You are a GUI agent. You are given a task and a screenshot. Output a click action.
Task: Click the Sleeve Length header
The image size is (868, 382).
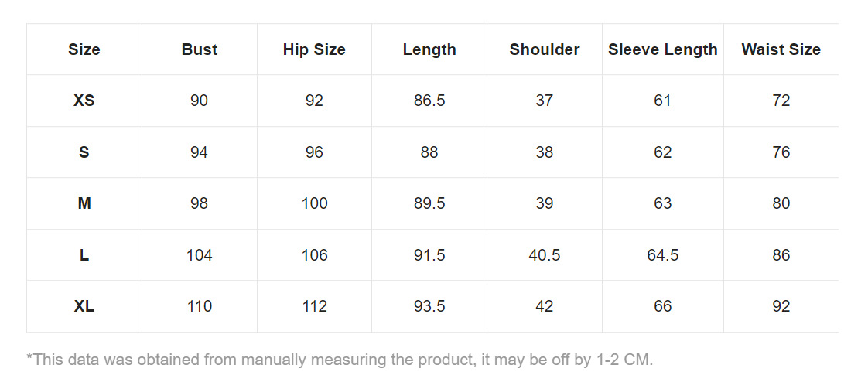click(x=663, y=49)
